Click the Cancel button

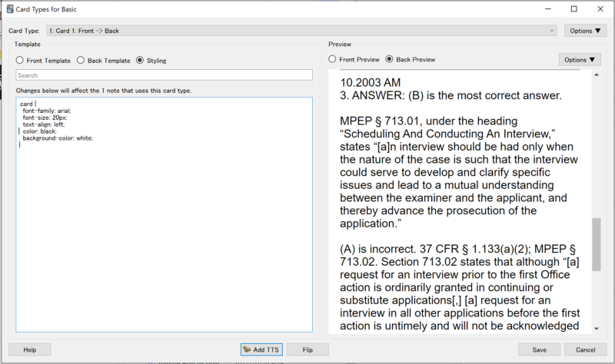point(585,349)
